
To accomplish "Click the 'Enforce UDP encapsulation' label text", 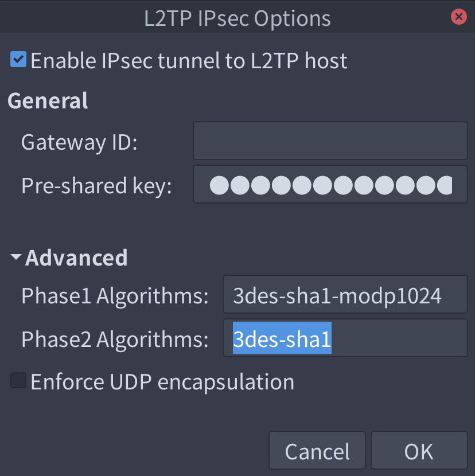I will pyautogui.click(x=162, y=382).
